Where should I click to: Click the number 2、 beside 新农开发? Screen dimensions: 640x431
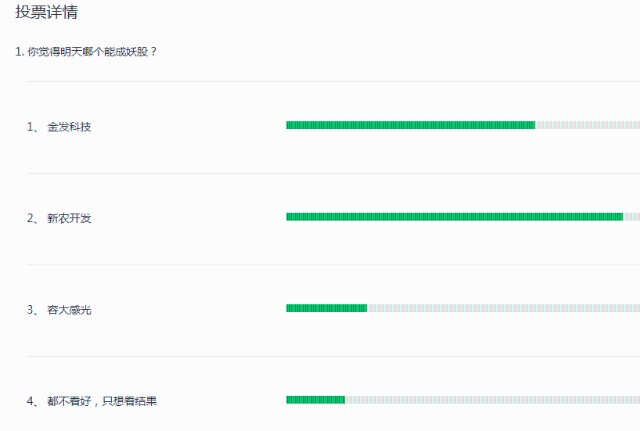(x=33, y=218)
